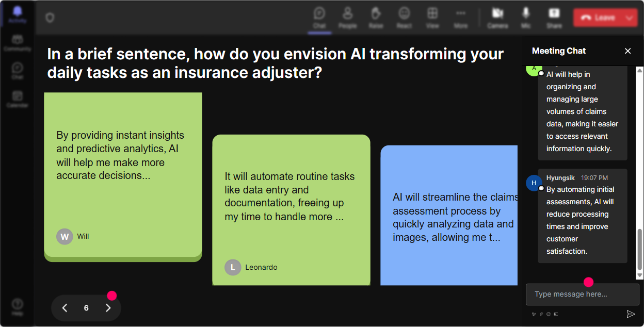Insert a GIF in chat message
This screenshot has width=644, height=327.
(556, 314)
